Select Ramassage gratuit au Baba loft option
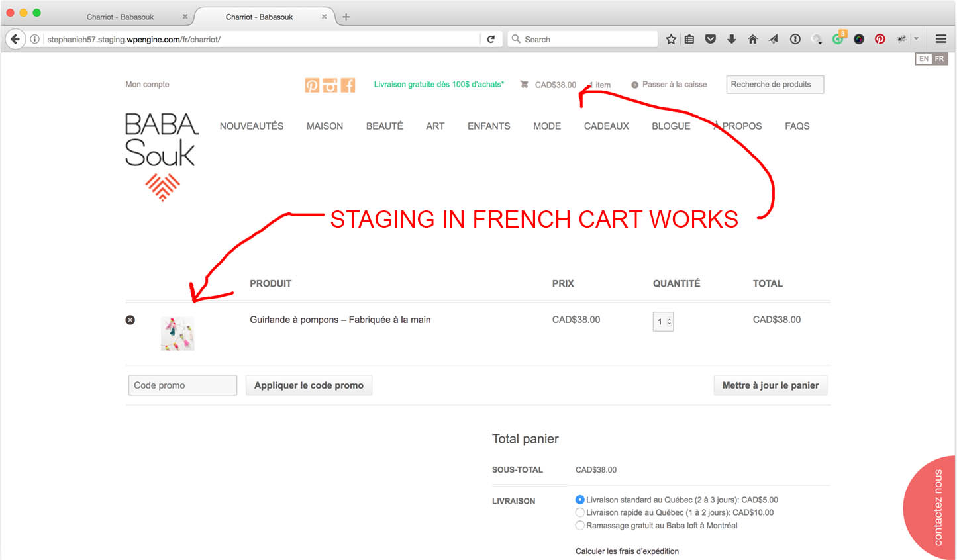The height and width of the screenshot is (560, 957). (580, 526)
